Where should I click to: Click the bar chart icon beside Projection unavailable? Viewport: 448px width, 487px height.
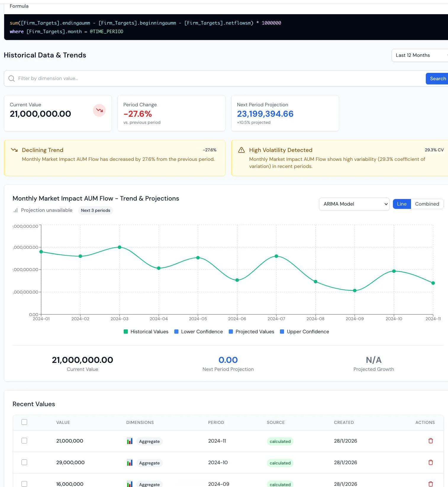15,210
